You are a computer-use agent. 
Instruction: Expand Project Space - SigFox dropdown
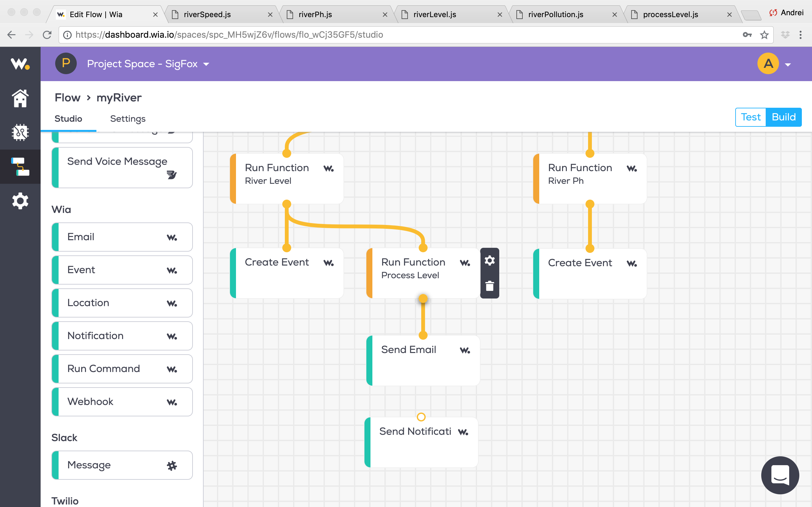[148, 64]
